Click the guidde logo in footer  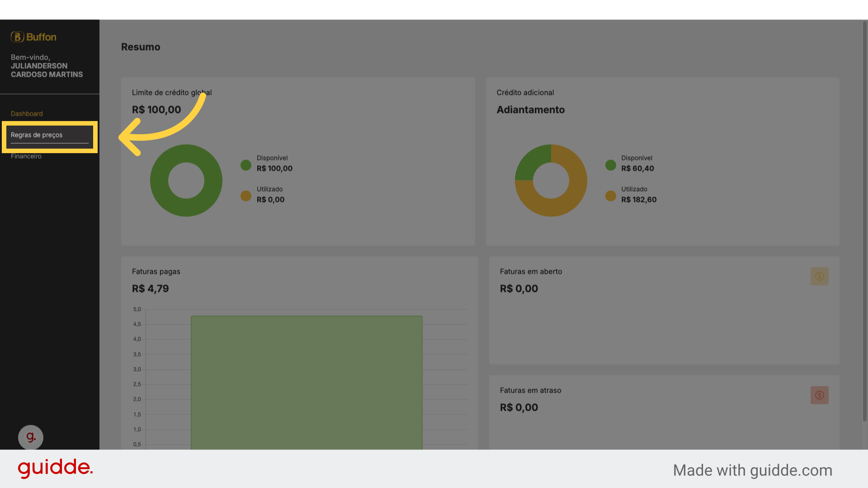[x=55, y=468]
